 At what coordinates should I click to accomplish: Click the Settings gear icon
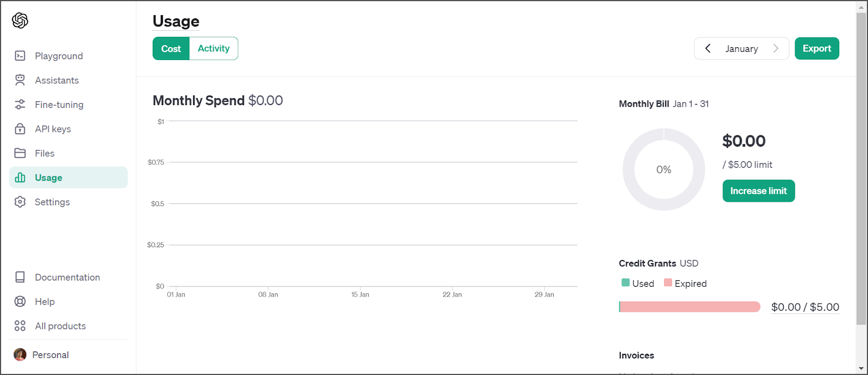pos(20,202)
